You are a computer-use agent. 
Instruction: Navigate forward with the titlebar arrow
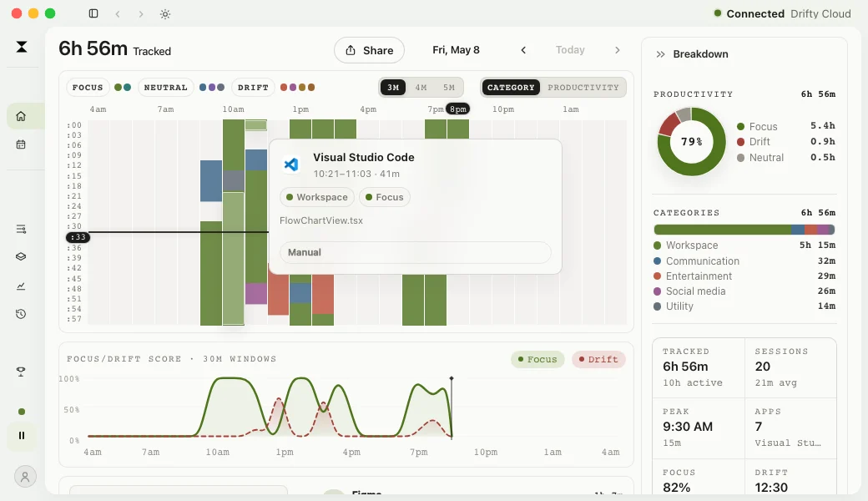(141, 14)
